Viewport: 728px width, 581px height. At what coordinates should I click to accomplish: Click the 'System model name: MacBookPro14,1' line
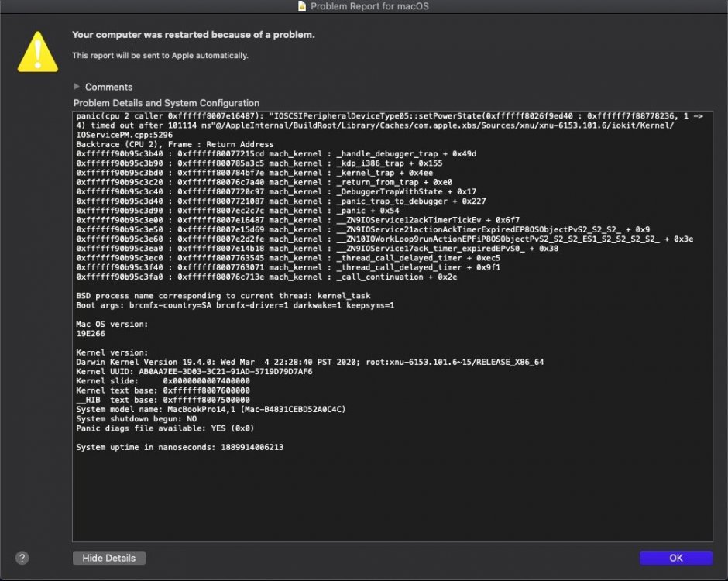[211, 409]
